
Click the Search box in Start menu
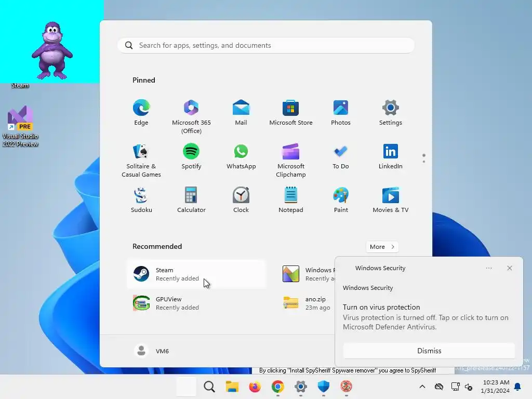coord(266,46)
